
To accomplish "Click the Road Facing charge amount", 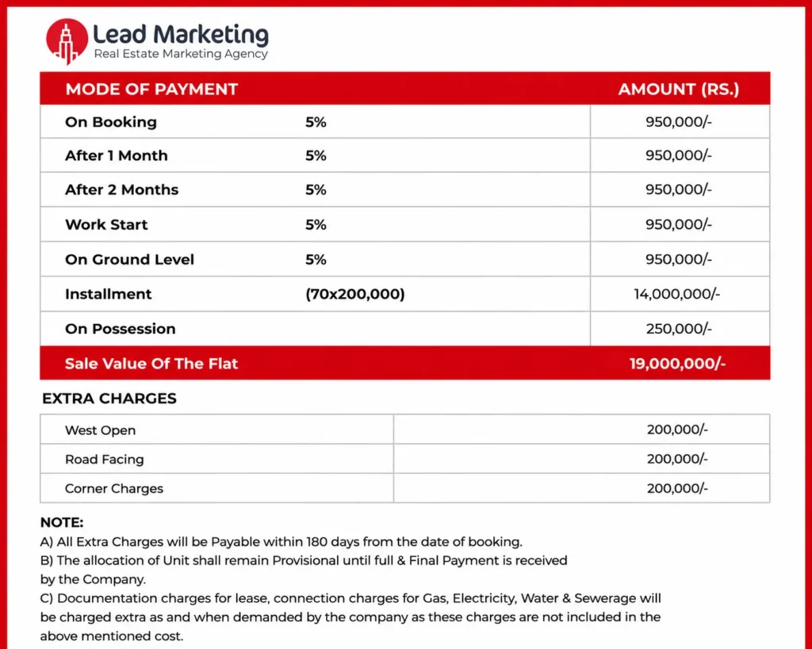I will point(677,459).
